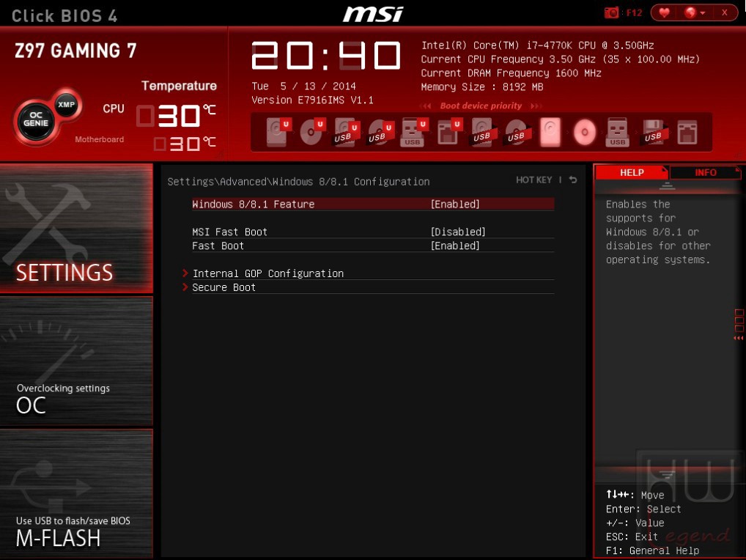This screenshot has height=560, width=746.
Task: Open the OC overclocking settings section
Action: pyautogui.click(x=76, y=361)
